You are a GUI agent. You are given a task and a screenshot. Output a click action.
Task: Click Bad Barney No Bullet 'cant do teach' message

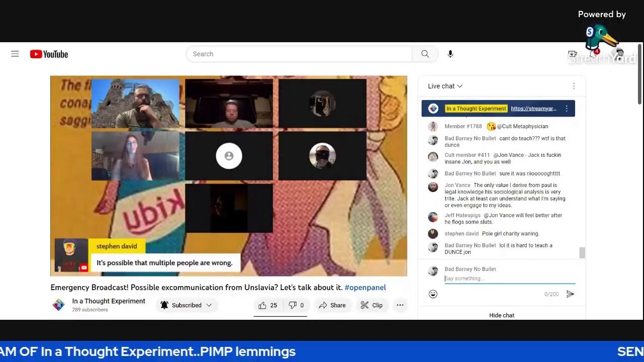coord(505,142)
